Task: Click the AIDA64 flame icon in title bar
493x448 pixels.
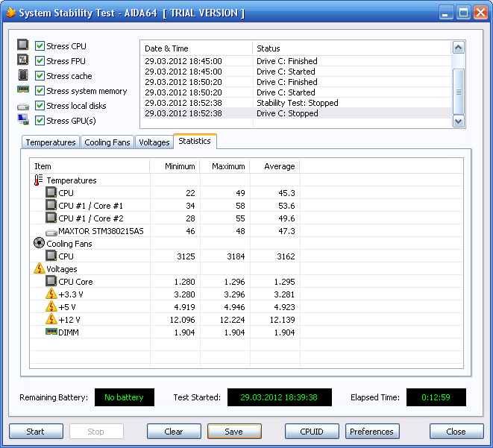Action: click(x=11, y=13)
